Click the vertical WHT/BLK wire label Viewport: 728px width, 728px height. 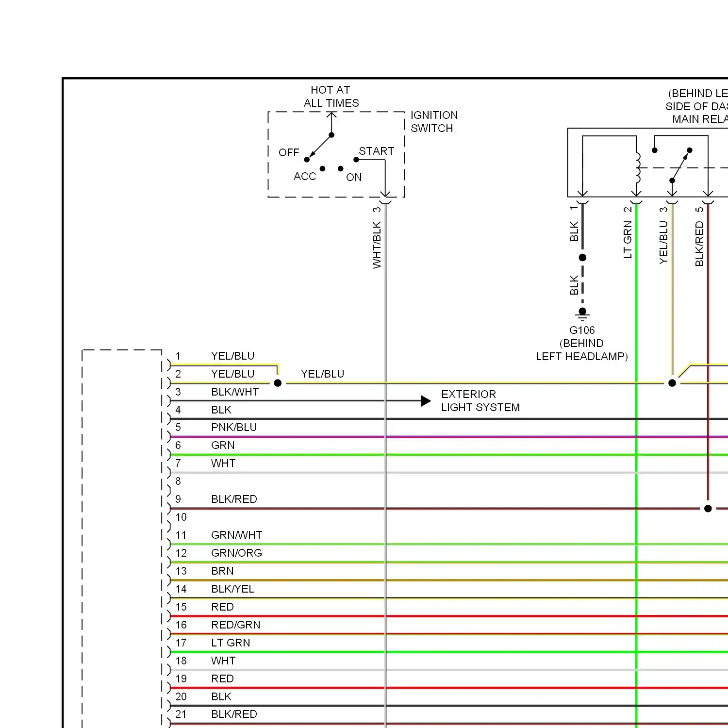click(377, 245)
